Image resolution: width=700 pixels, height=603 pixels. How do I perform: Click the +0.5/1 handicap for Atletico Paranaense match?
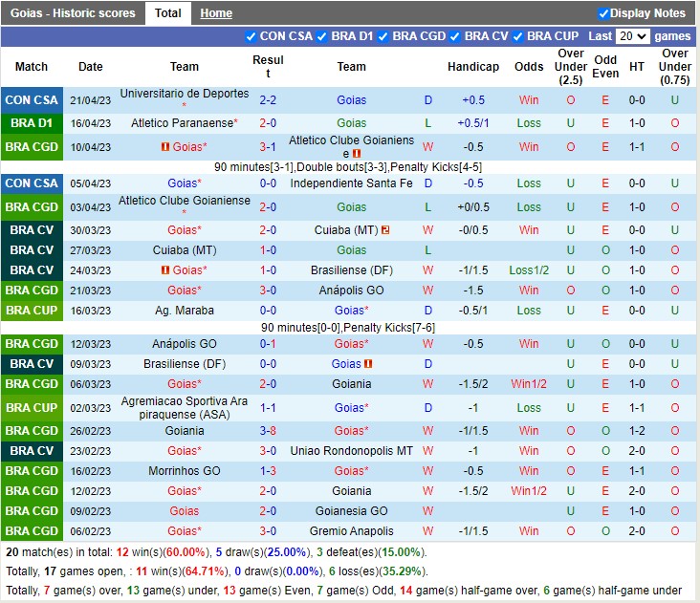(473, 123)
